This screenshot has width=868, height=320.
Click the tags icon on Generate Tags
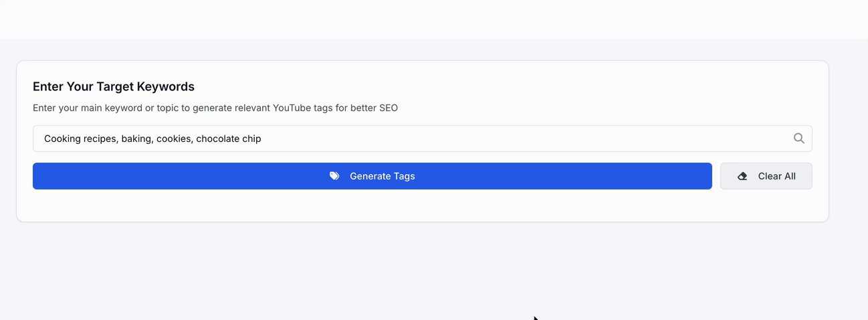click(x=334, y=176)
